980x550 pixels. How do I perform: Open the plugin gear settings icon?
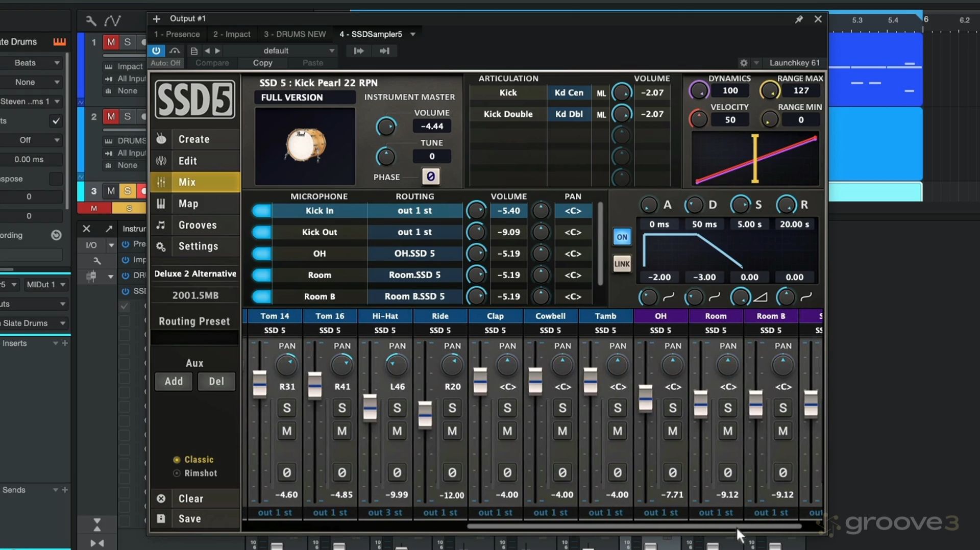pos(744,63)
